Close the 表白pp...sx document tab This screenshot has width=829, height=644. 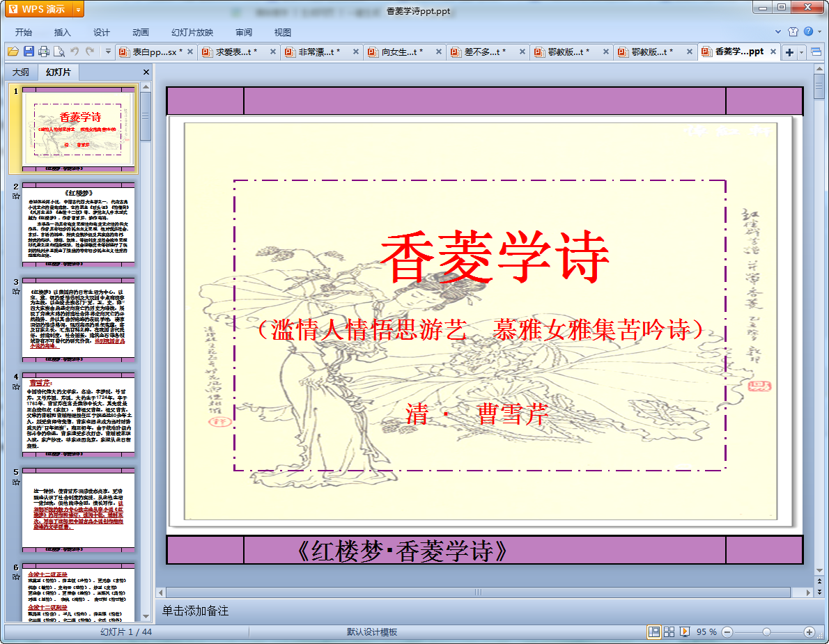(x=190, y=52)
